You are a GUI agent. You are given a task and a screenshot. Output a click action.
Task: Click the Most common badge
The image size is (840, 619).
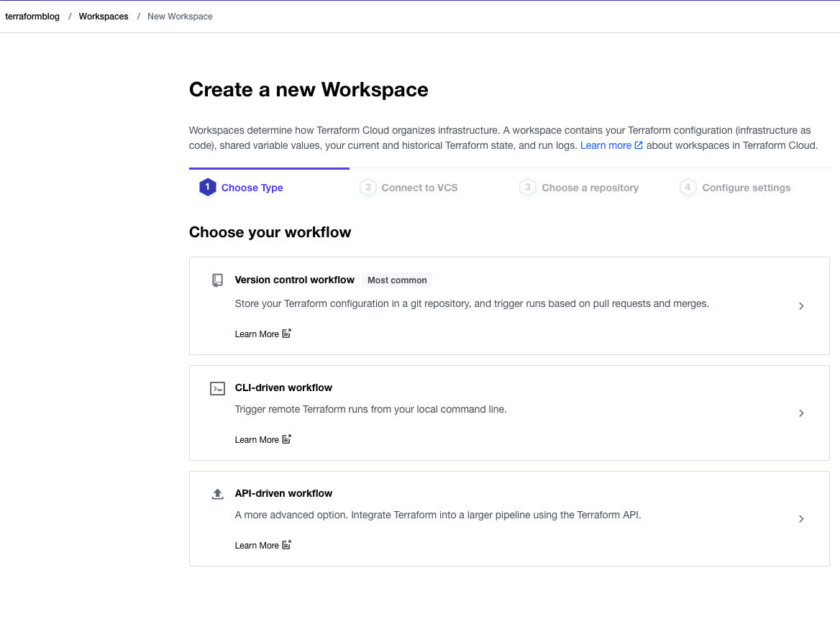397,280
